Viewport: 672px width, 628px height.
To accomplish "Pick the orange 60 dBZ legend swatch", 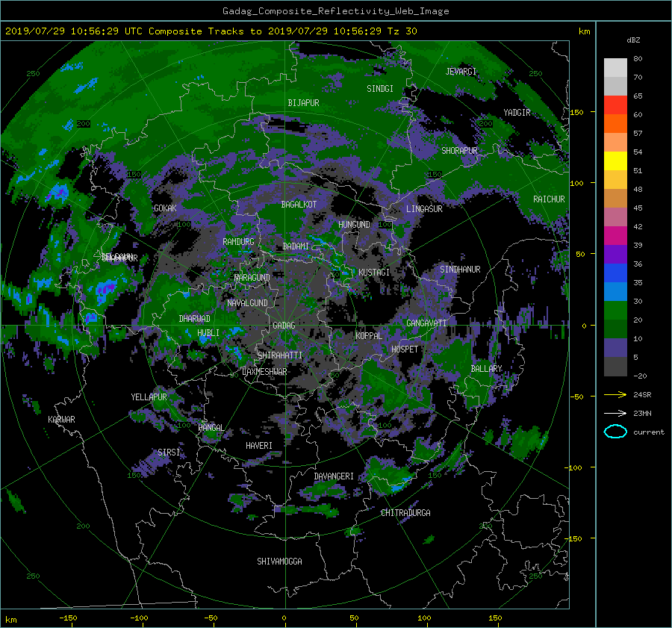I will [x=615, y=123].
